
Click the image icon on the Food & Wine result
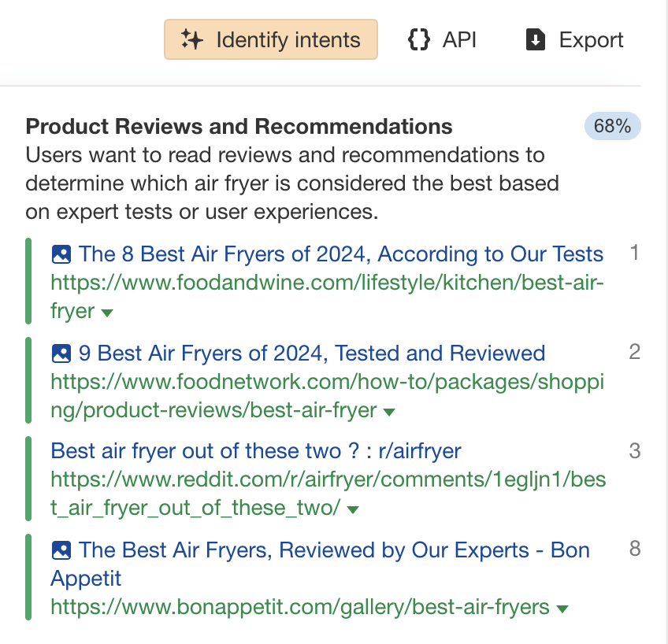tap(61, 254)
